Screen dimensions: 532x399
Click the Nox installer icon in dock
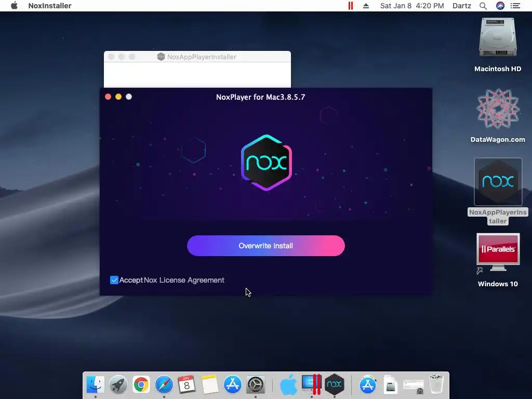334,384
